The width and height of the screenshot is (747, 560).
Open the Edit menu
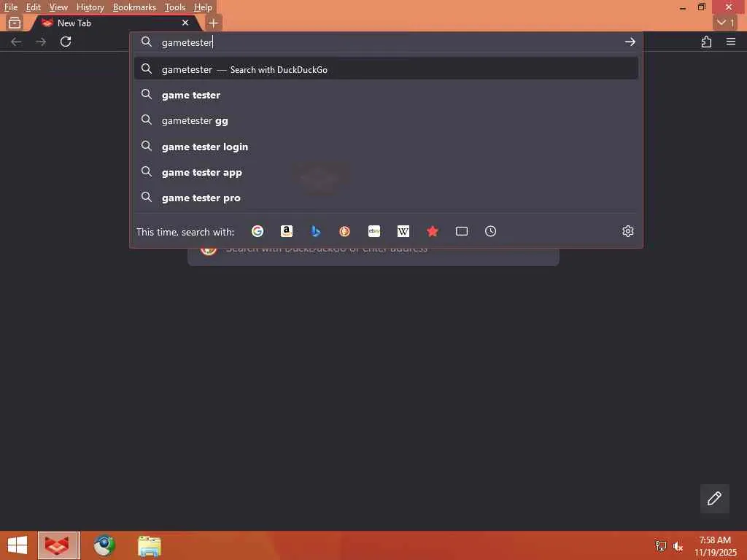[34, 7]
